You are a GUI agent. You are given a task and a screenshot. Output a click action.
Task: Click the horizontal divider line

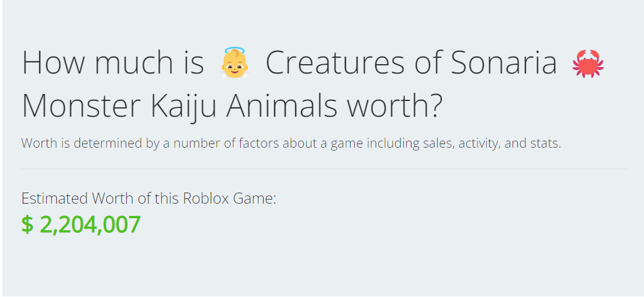pyautogui.click(x=323, y=169)
